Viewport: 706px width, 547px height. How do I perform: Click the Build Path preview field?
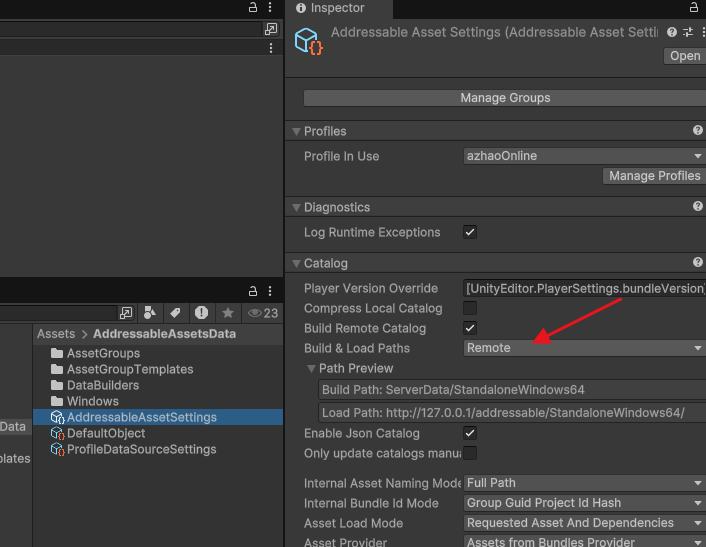coord(512,390)
